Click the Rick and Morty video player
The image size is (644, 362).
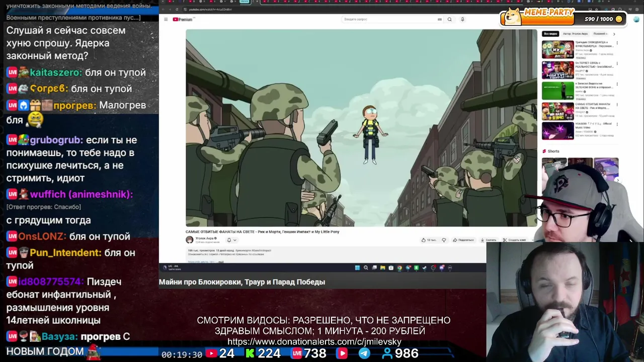coord(361,128)
